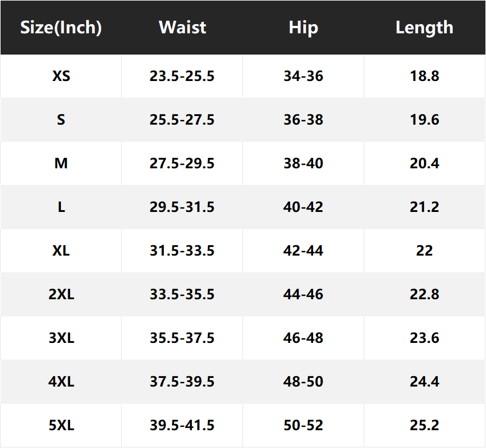This screenshot has height=448, width=486.
Task: Click hip value 50-52
Action: (x=303, y=426)
